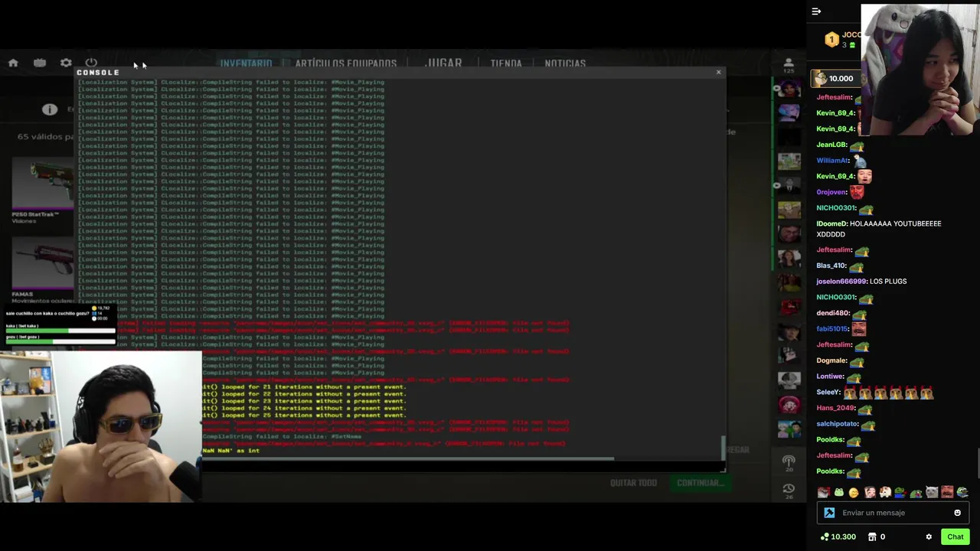This screenshot has height=551, width=980.
Task: Open the broadcast antenna icon showing 20
Action: pos(789,464)
